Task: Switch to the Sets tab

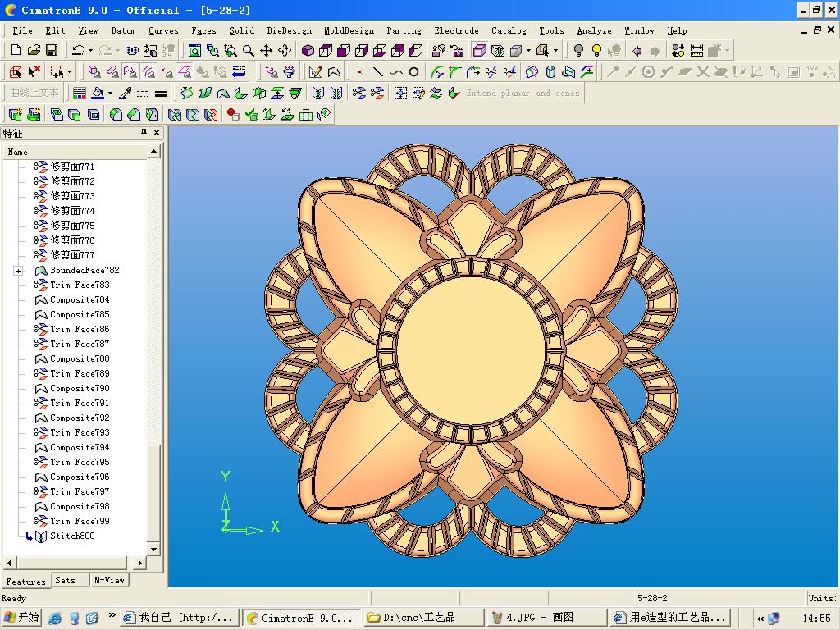Action: (x=66, y=580)
